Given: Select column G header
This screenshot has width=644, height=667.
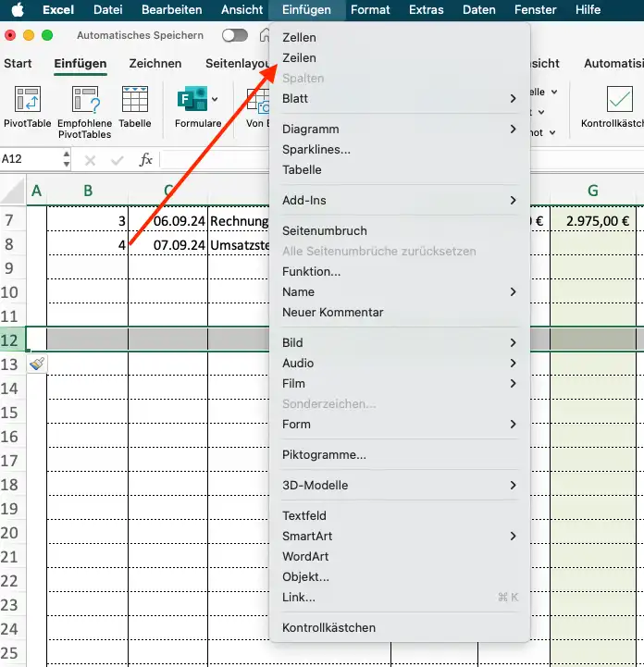Looking at the screenshot, I should click(x=593, y=191).
